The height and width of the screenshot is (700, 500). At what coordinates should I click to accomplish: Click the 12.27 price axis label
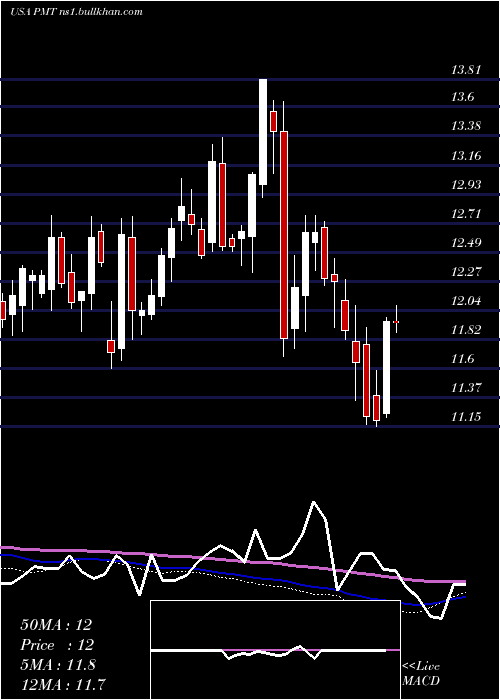466,272
